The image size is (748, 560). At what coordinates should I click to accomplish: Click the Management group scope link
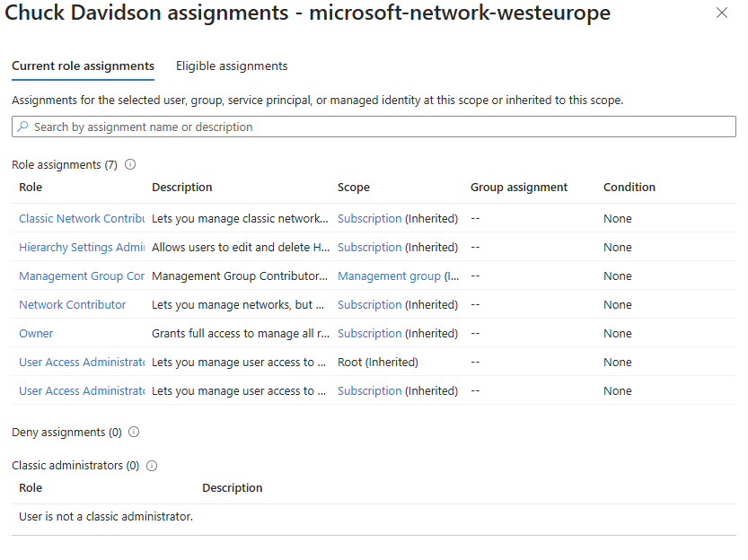pos(390,276)
